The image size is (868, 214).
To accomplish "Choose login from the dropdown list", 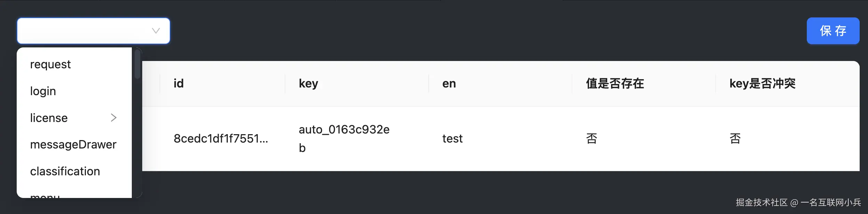I will (x=43, y=91).
